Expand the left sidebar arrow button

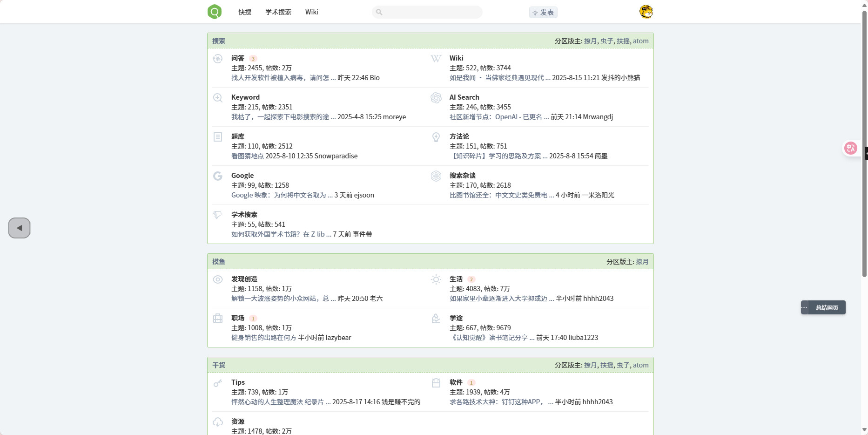tap(19, 228)
